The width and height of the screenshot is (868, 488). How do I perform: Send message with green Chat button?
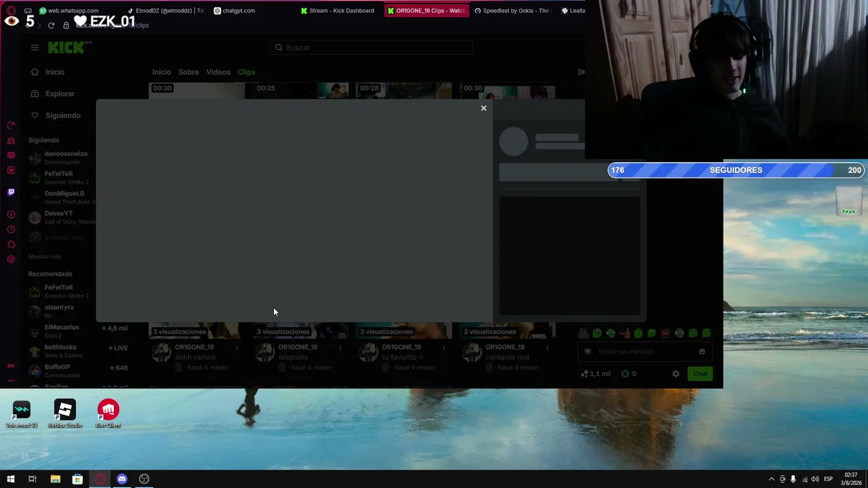tap(700, 373)
